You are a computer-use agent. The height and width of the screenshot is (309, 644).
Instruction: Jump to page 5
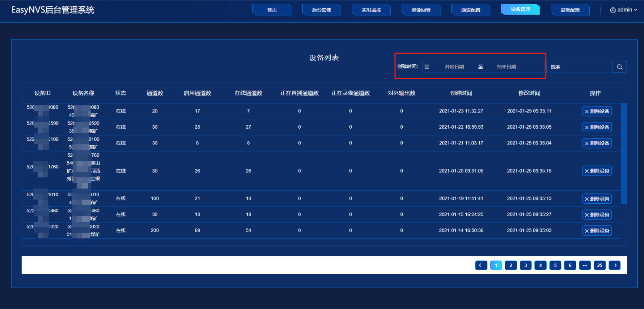(x=555, y=265)
